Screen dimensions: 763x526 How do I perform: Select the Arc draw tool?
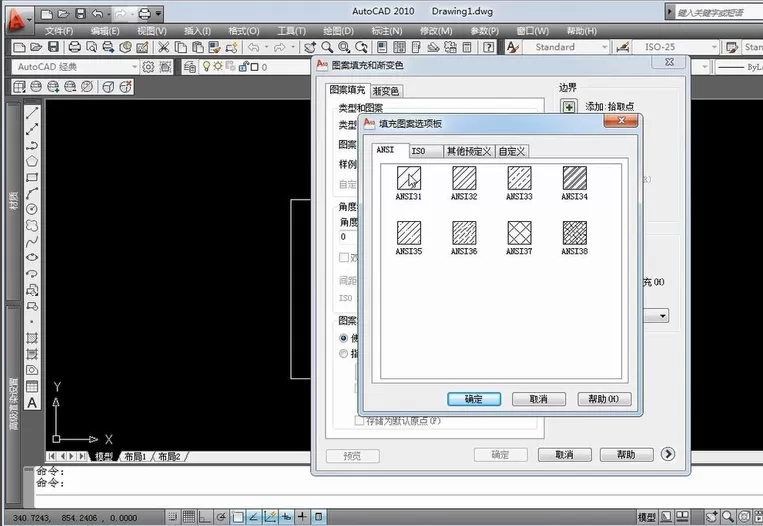(32, 193)
